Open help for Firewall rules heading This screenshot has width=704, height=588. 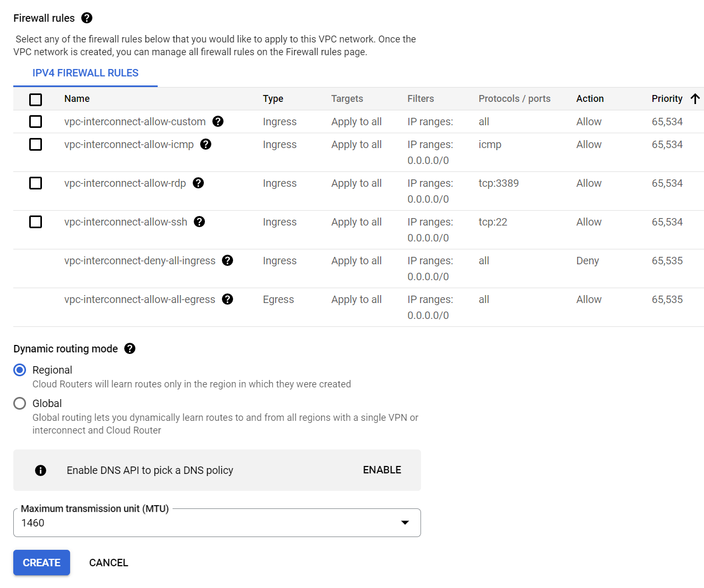pyautogui.click(x=87, y=18)
